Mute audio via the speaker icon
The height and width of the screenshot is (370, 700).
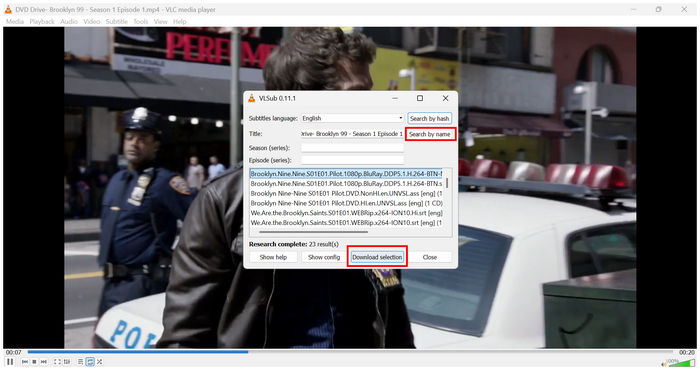point(664,364)
